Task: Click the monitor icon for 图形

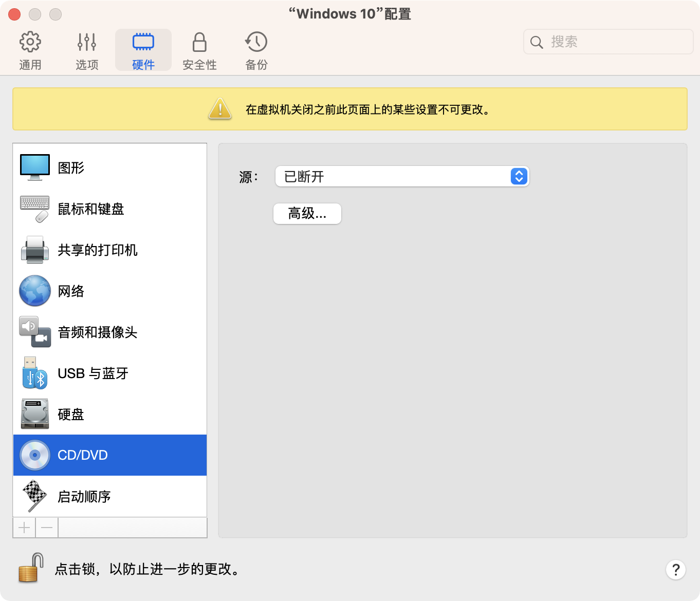Action: point(35,167)
